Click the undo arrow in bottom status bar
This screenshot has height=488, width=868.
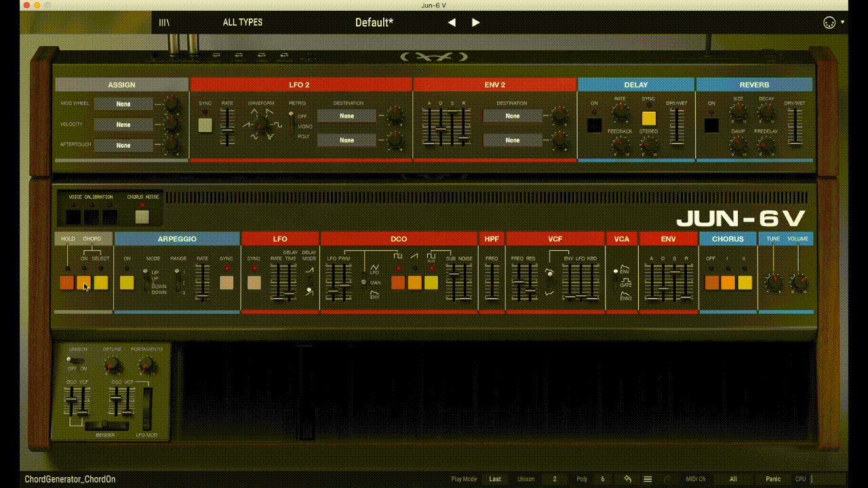pos(627,479)
